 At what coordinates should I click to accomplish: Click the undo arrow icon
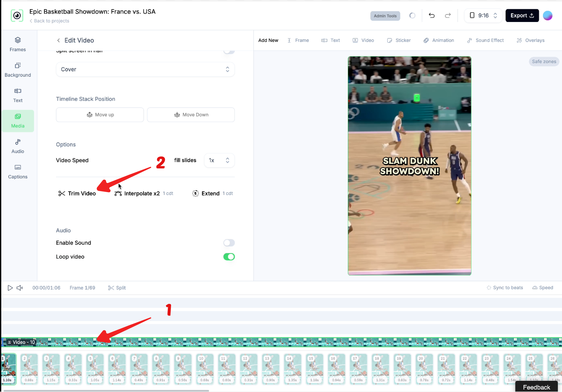click(432, 15)
